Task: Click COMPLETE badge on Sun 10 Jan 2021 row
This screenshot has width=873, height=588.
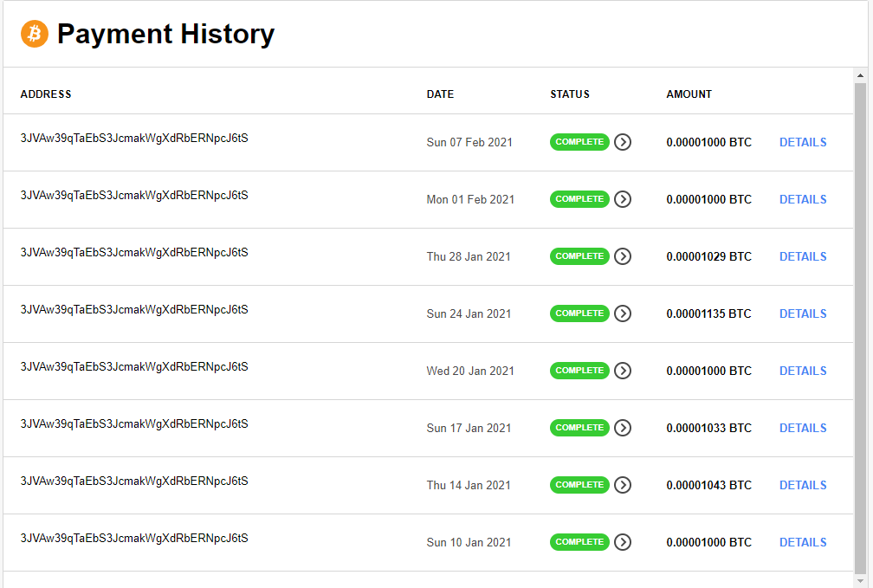Action: coord(579,542)
